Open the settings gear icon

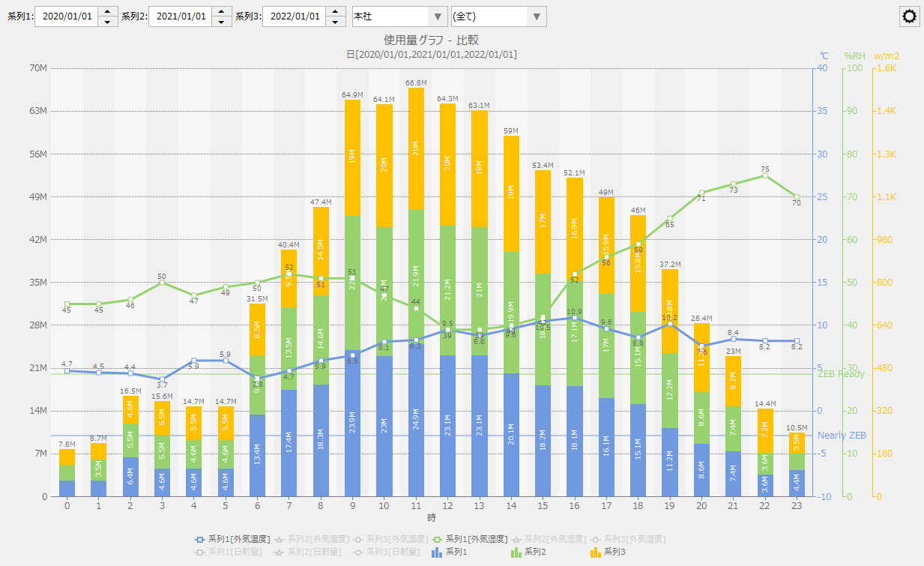(910, 16)
